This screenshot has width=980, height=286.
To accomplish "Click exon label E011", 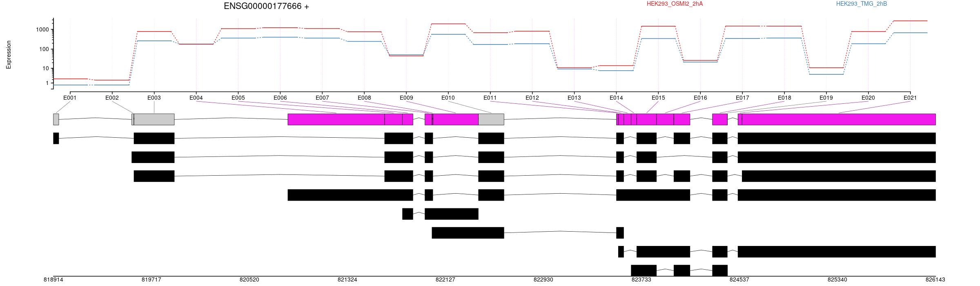I will [490, 98].
